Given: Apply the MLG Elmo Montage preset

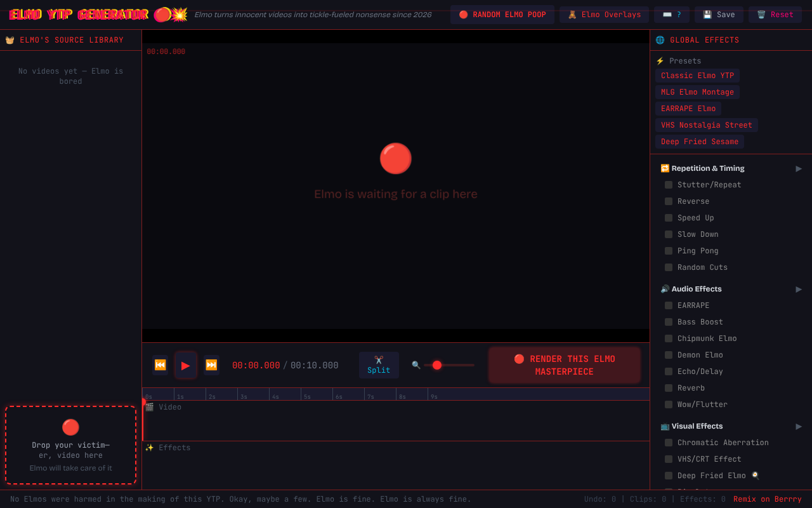Looking at the screenshot, I should [x=697, y=92].
